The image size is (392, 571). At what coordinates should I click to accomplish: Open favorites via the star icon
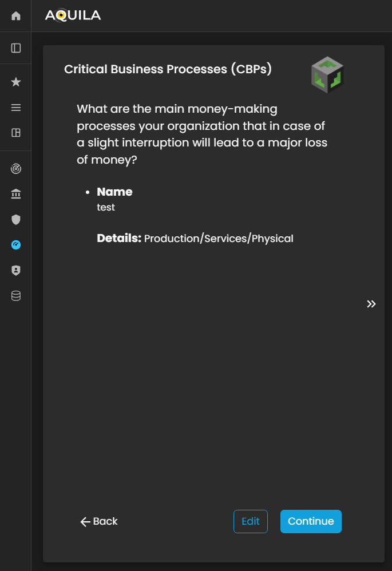[x=16, y=82]
